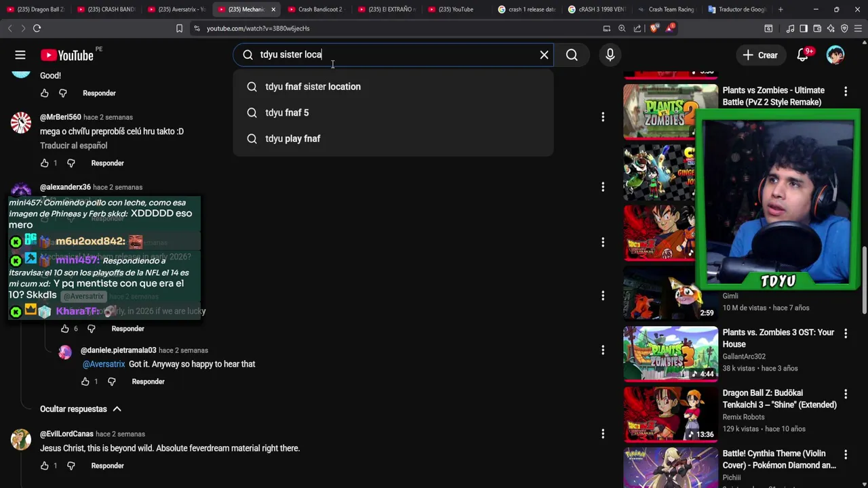Dislike the EvilLordCanas comment

click(71, 466)
